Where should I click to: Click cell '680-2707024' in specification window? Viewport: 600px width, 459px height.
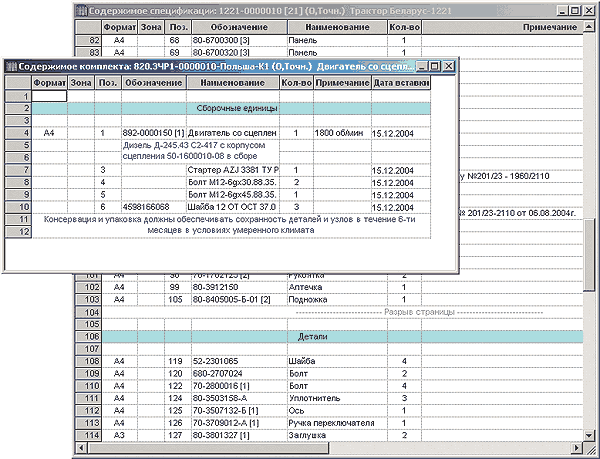pyautogui.click(x=239, y=373)
